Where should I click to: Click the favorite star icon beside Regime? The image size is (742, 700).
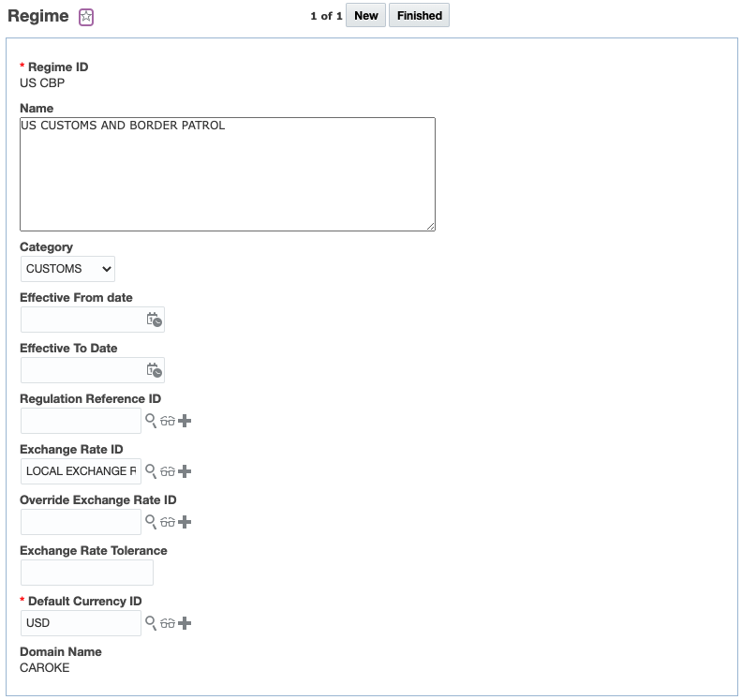[x=86, y=17]
